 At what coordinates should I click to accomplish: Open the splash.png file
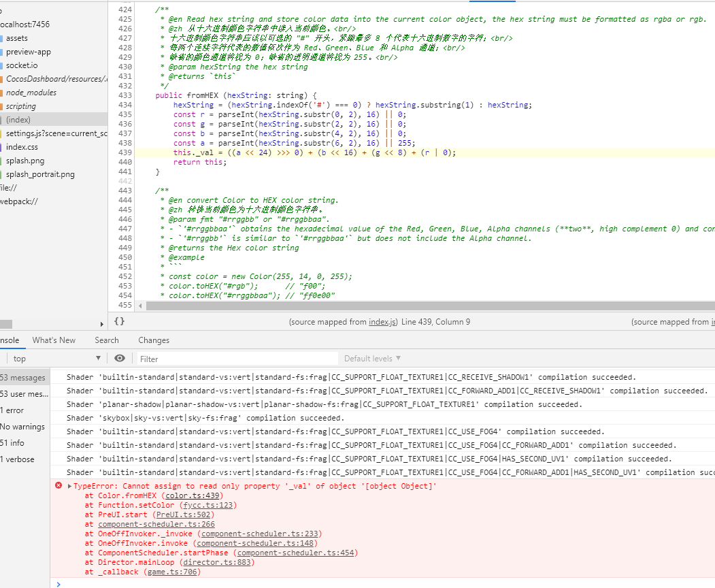click(24, 161)
